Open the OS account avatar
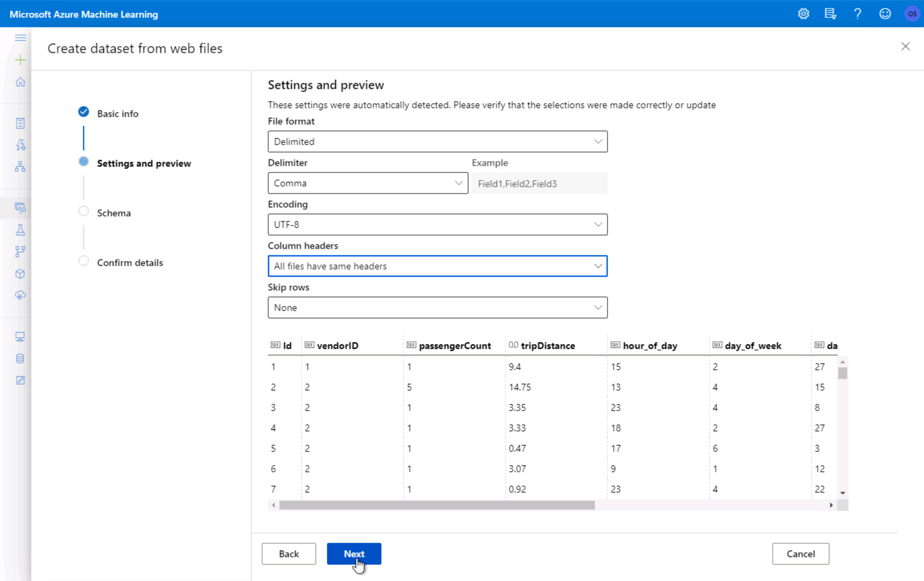Screen dimensions: 924x581 (x=912, y=14)
